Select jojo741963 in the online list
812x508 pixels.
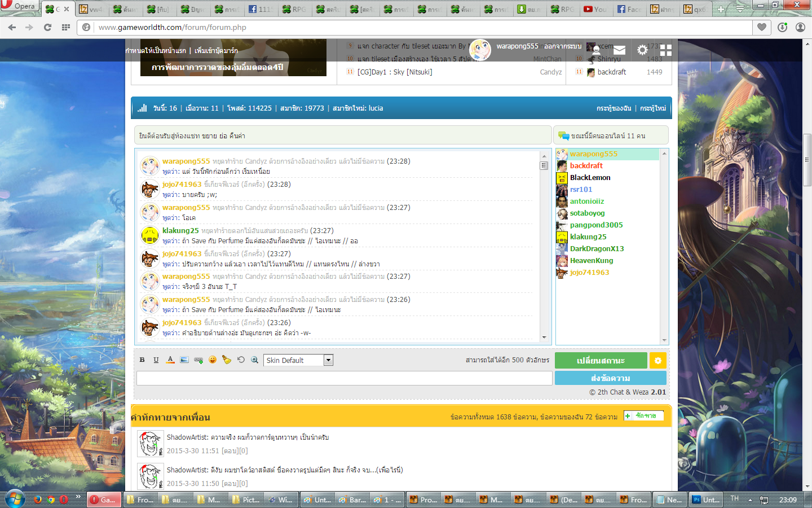click(589, 272)
